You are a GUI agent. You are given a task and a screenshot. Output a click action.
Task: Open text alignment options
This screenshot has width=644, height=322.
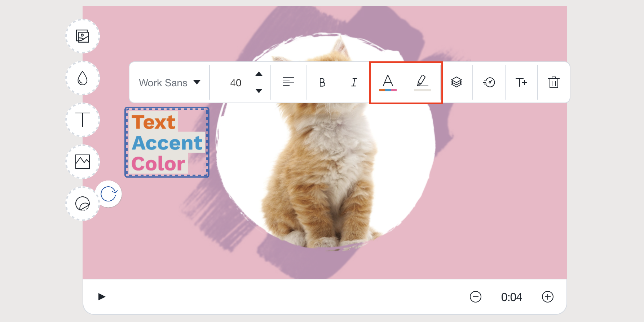pyautogui.click(x=288, y=82)
